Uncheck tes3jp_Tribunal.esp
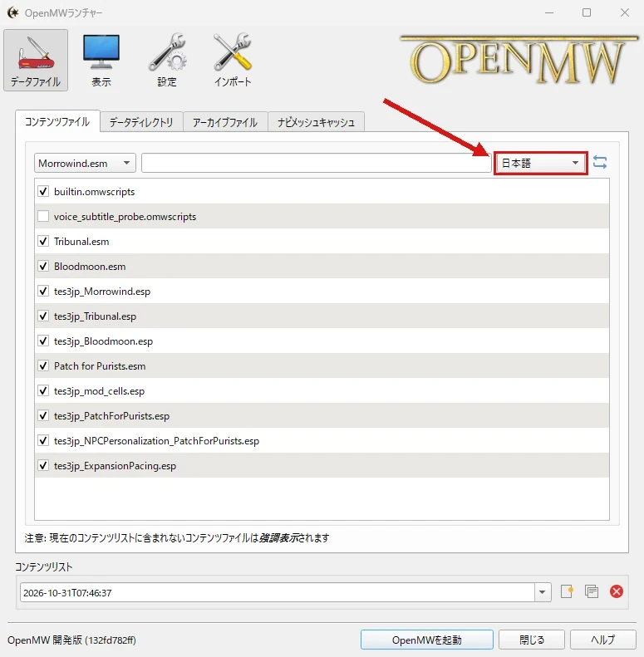The height and width of the screenshot is (657, 644). 43,316
